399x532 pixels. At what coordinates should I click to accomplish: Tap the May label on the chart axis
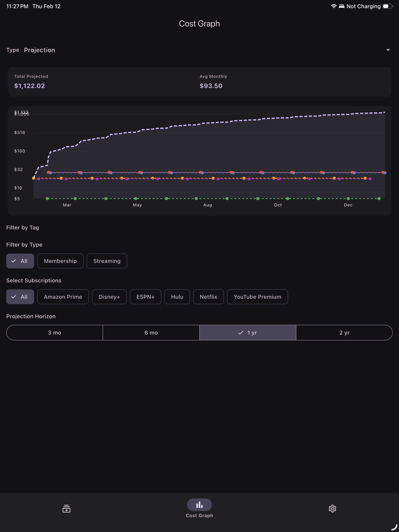137,205
